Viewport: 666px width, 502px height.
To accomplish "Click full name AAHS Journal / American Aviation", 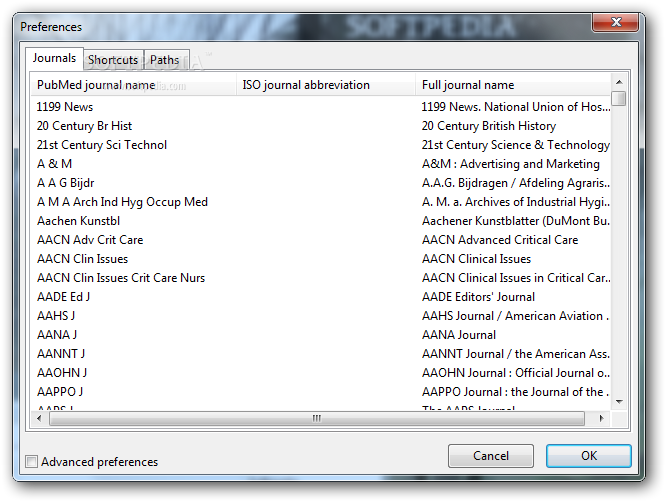I will (x=515, y=316).
